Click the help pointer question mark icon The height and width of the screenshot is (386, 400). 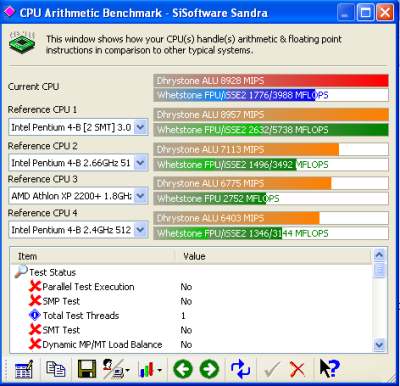click(329, 369)
